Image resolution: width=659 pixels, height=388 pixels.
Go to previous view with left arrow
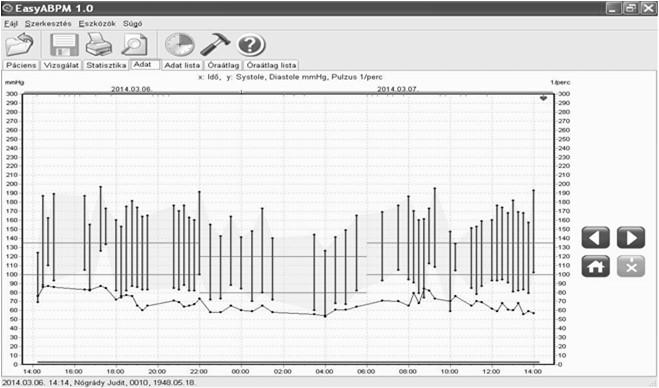click(x=596, y=238)
